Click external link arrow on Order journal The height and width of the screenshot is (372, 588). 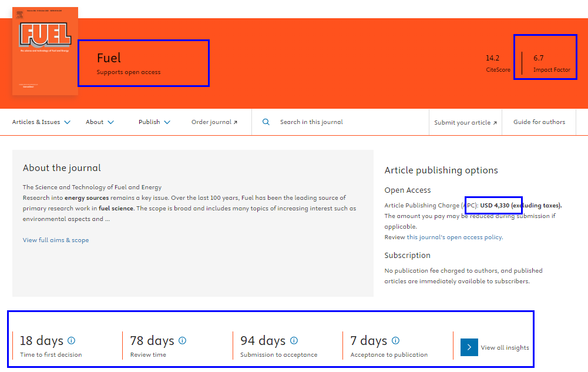click(236, 122)
